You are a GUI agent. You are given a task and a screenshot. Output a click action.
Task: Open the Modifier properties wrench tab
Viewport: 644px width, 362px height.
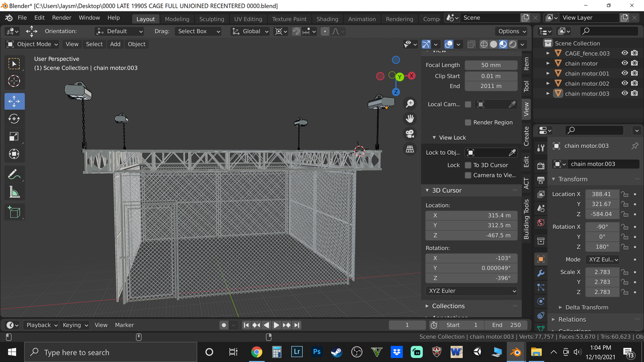pos(541,273)
